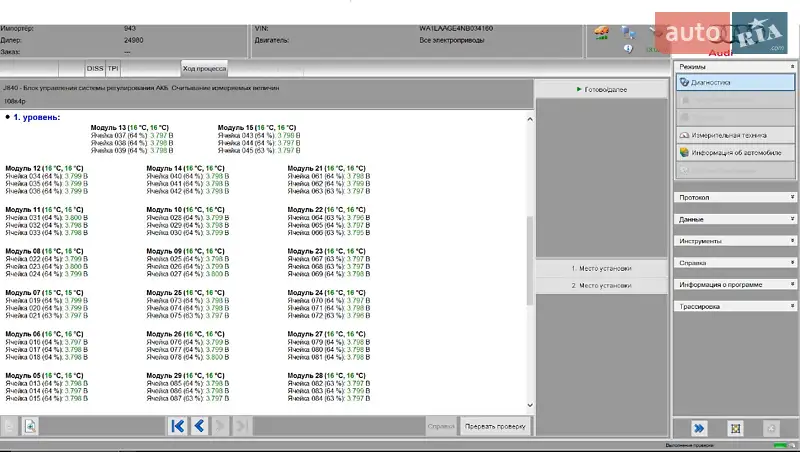Collapse the Режимы panel
Viewport: 800px width, 452px height.
point(792,67)
